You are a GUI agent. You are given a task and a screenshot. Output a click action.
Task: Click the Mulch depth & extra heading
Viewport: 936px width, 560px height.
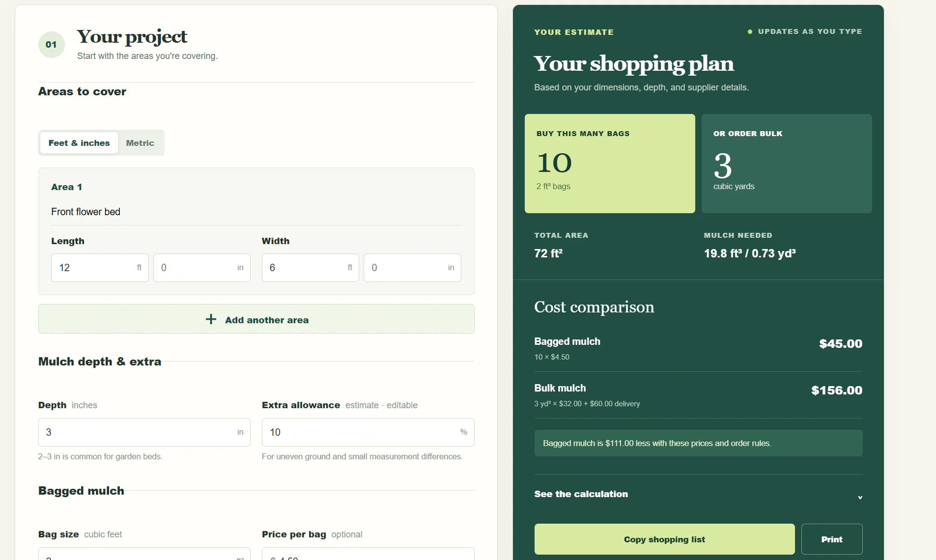(100, 362)
